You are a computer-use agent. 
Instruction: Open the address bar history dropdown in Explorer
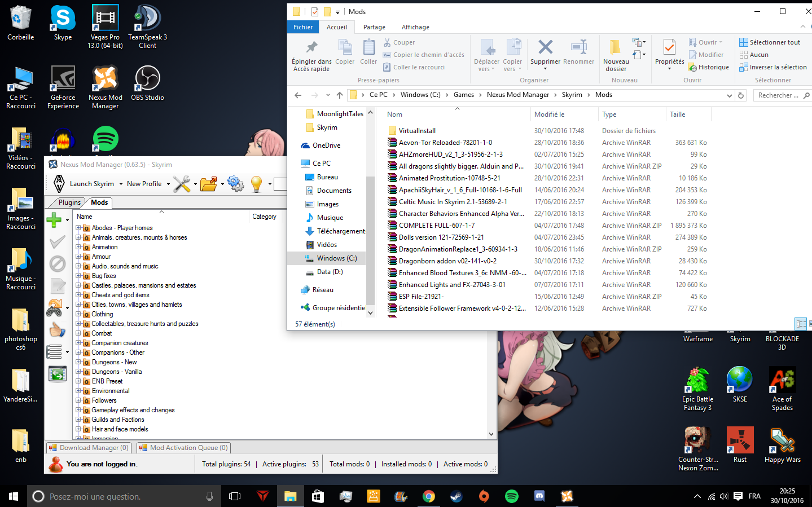[729, 95]
